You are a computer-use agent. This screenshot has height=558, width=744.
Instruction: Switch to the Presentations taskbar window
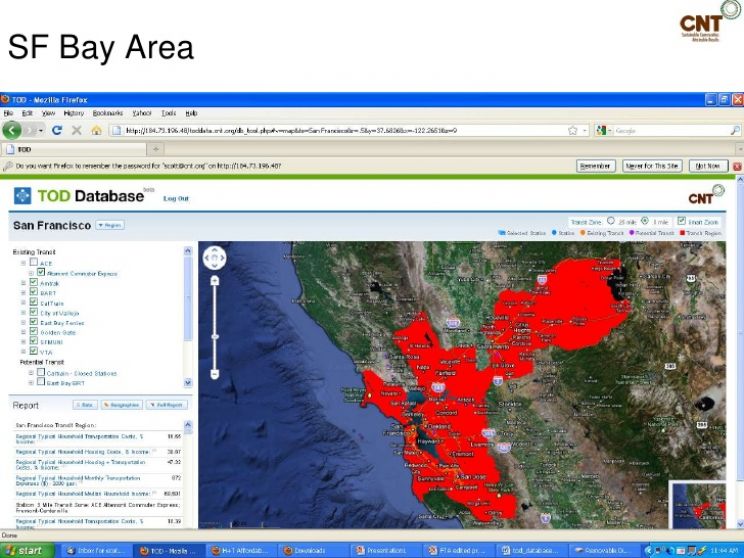pyautogui.click(x=386, y=550)
